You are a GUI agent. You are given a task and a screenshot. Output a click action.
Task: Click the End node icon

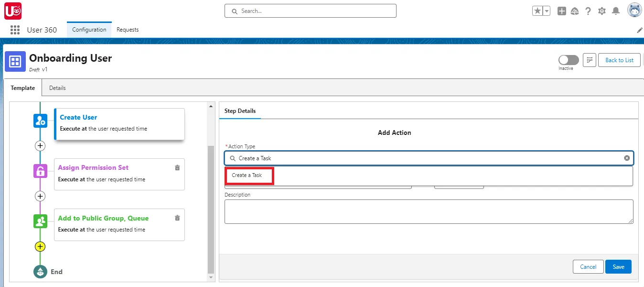pos(41,271)
